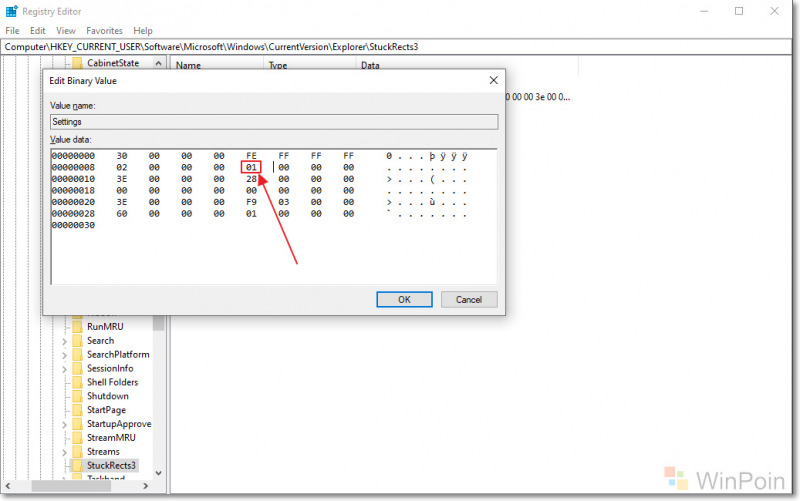Select the StreamMRU key
This screenshot has height=501, width=800.
[111, 438]
